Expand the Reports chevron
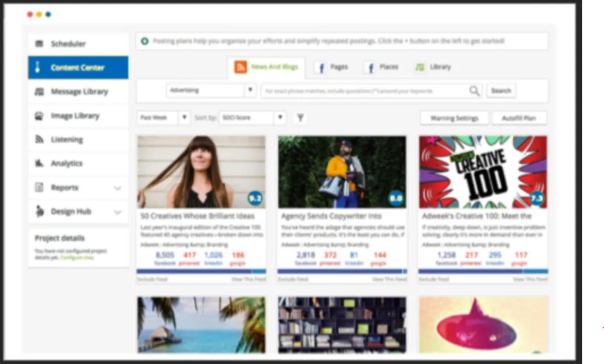604x364 pixels. 118,188
